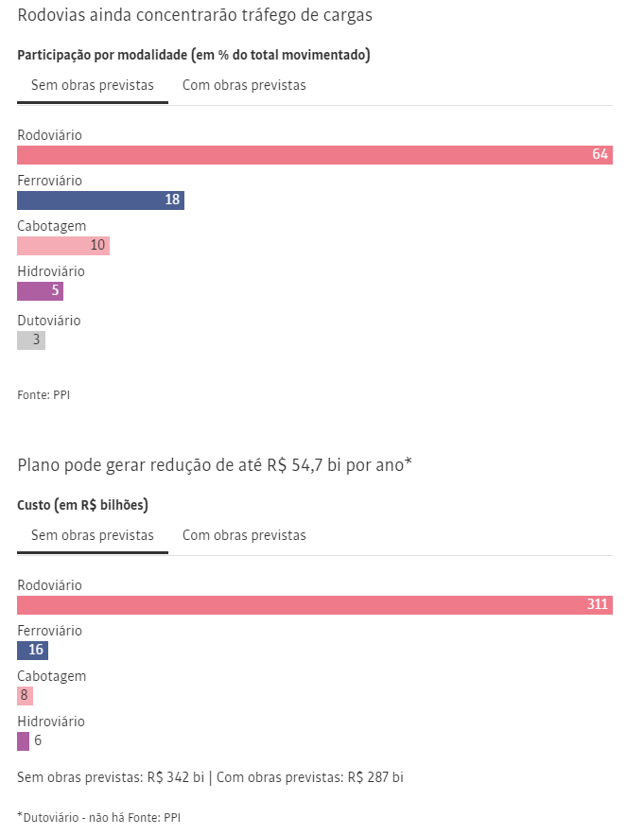Click the purple Hidroviário bar showing 5
644x835 pixels.
pyautogui.click(x=40, y=291)
